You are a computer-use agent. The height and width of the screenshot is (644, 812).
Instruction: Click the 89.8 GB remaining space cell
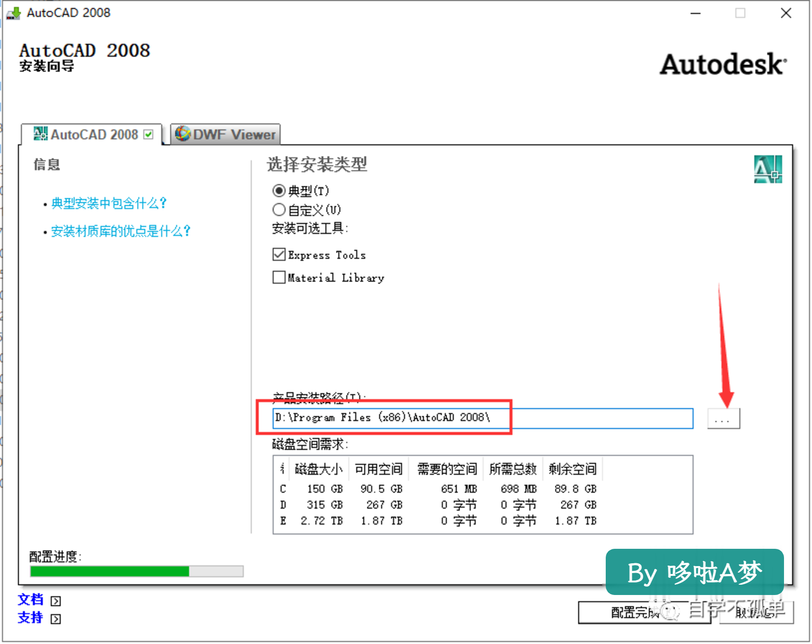tap(575, 489)
